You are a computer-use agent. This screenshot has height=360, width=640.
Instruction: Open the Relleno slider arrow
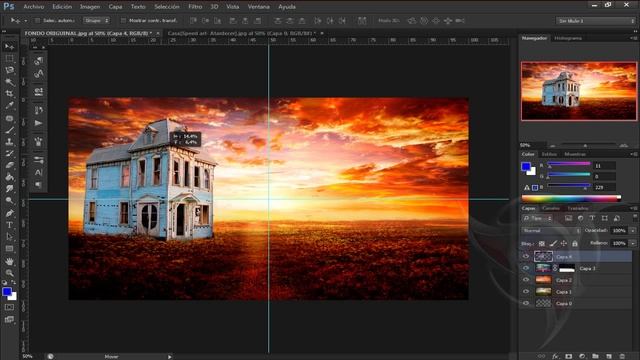(x=633, y=243)
